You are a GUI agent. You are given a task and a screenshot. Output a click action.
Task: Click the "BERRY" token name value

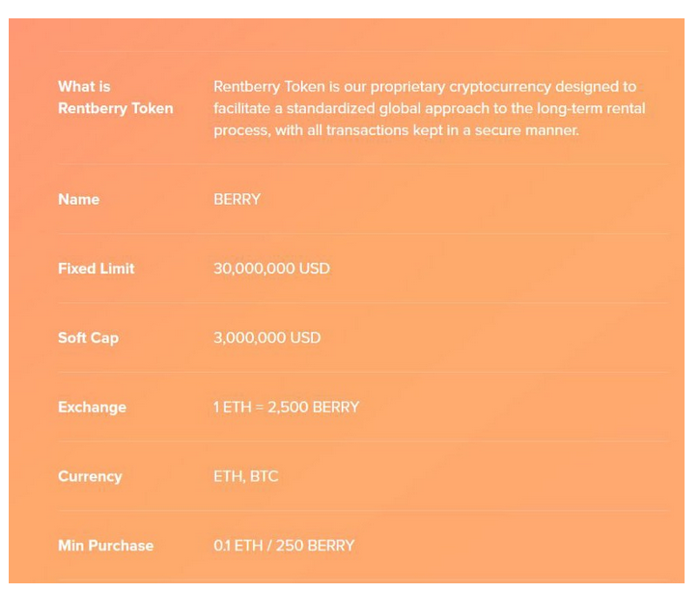[x=237, y=199]
